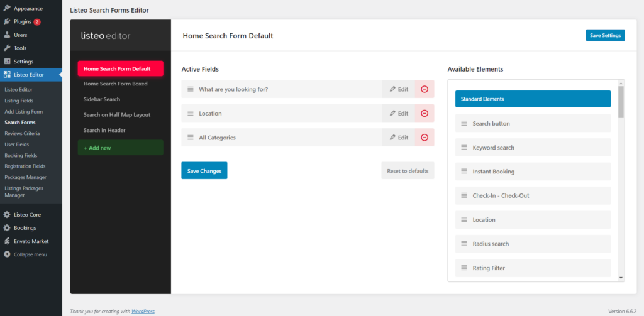Edit the 'What are you looking for?' field

(398, 89)
